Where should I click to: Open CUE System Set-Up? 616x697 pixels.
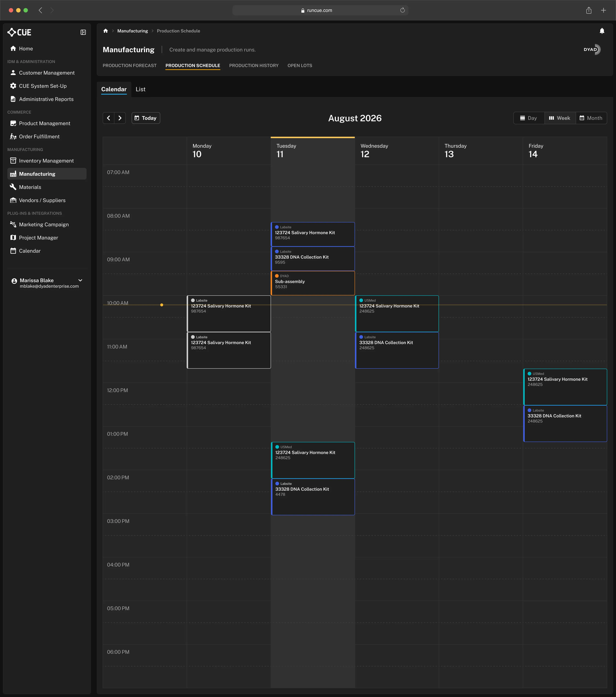point(47,86)
